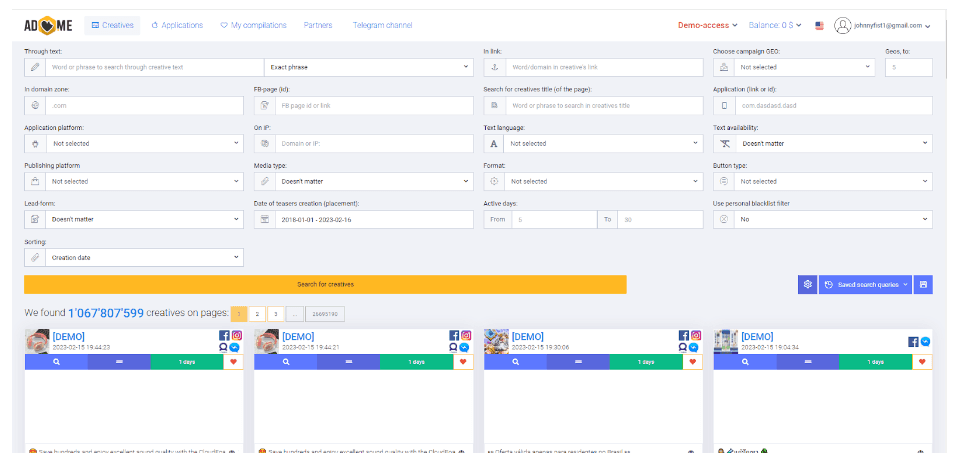
Task: Click the AD ME logo
Action: pyautogui.click(x=50, y=25)
